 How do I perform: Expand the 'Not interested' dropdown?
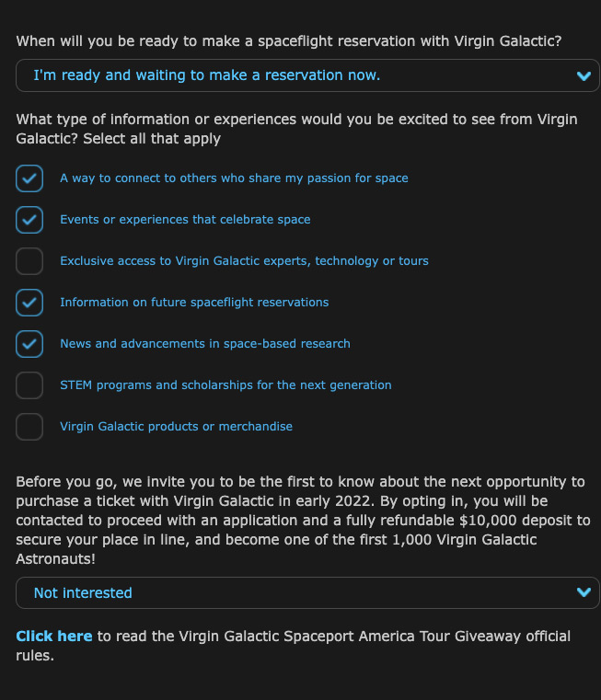coord(295,593)
